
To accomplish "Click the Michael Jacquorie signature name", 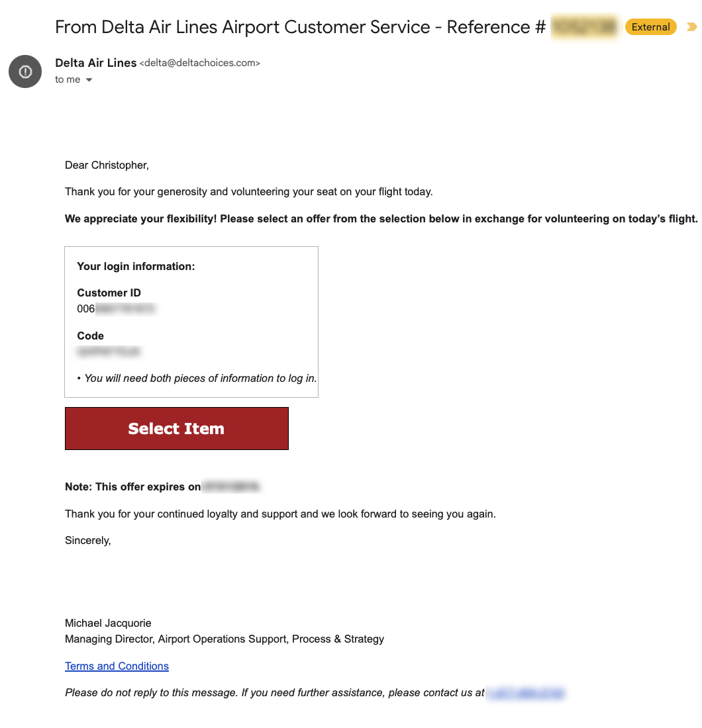I will pyautogui.click(x=108, y=623).
